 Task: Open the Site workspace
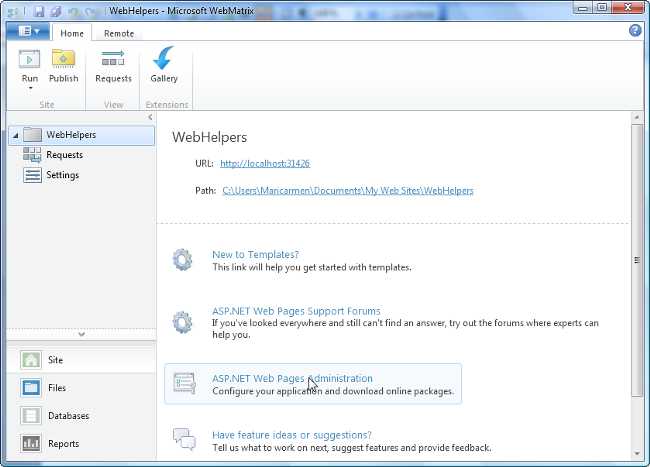(x=55, y=360)
